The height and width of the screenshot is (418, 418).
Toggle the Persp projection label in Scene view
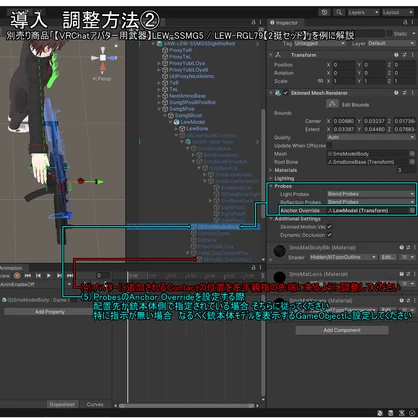click(102, 79)
